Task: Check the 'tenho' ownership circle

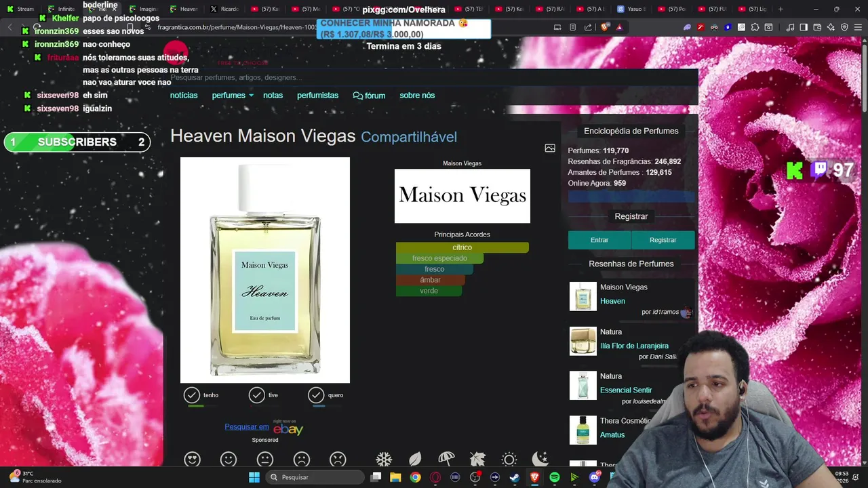Action: [x=192, y=395]
